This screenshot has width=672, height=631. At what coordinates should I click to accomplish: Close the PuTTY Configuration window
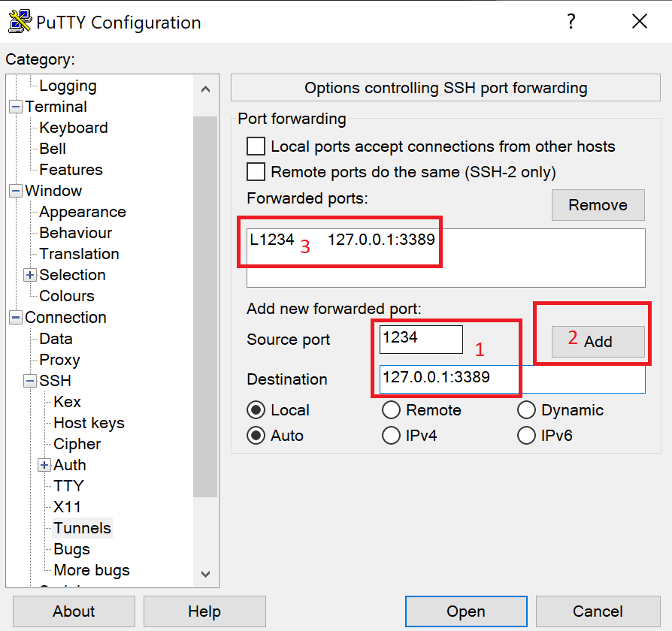click(640, 21)
